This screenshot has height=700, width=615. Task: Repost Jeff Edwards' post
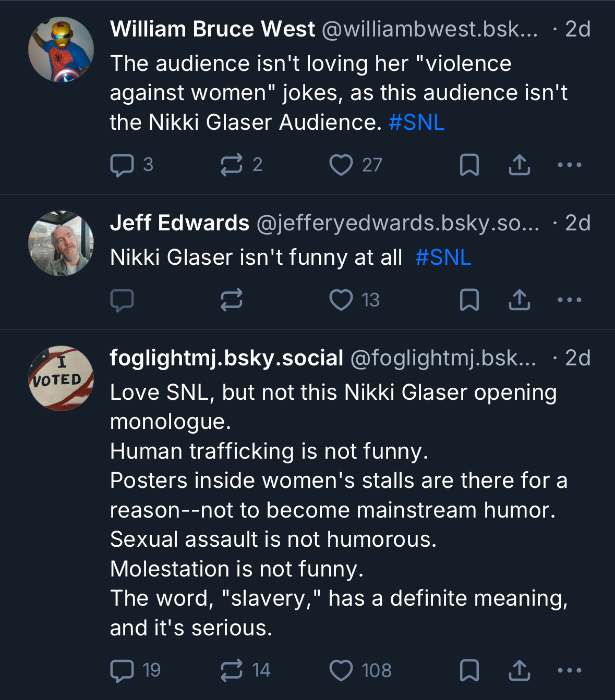tap(231, 300)
